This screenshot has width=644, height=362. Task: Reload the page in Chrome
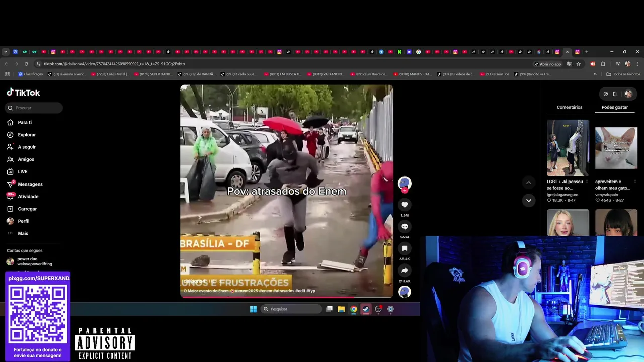[26, 64]
